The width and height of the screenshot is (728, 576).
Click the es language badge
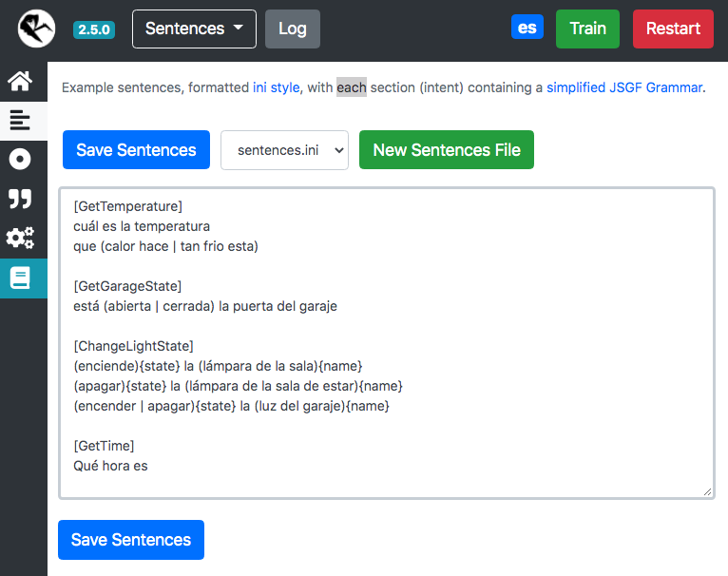pos(527,28)
